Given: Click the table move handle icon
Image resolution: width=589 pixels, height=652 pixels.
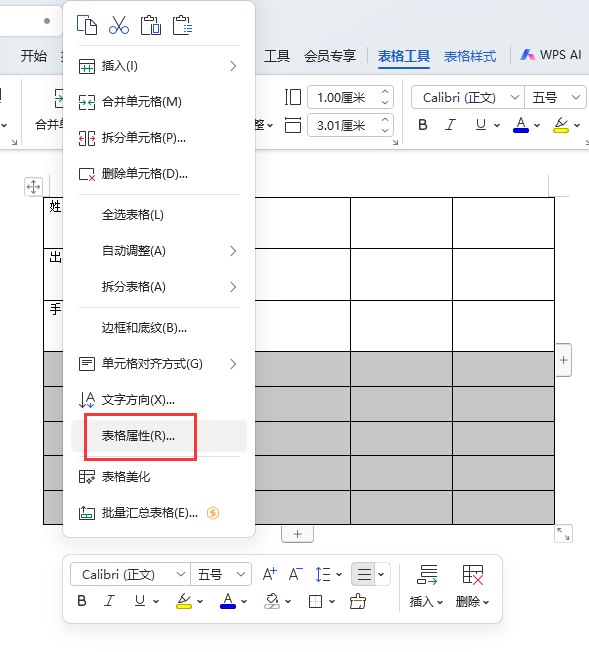Looking at the screenshot, I should [x=33, y=186].
